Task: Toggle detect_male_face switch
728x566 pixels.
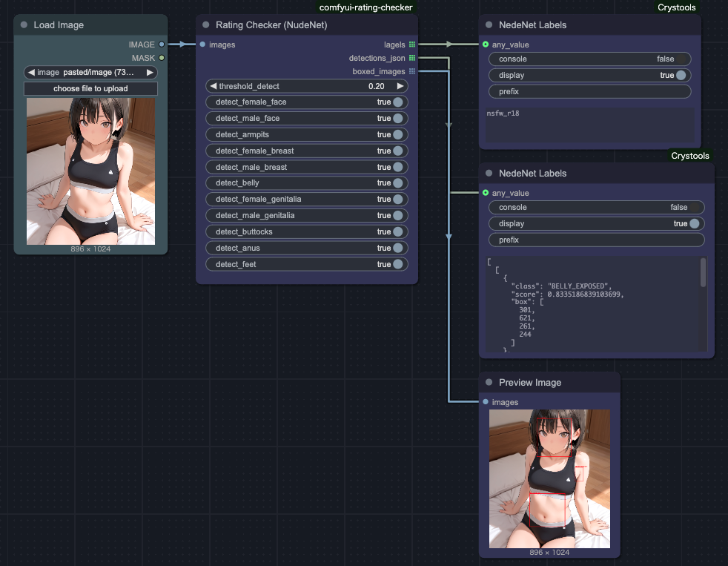Action: pyautogui.click(x=398, y=119)
